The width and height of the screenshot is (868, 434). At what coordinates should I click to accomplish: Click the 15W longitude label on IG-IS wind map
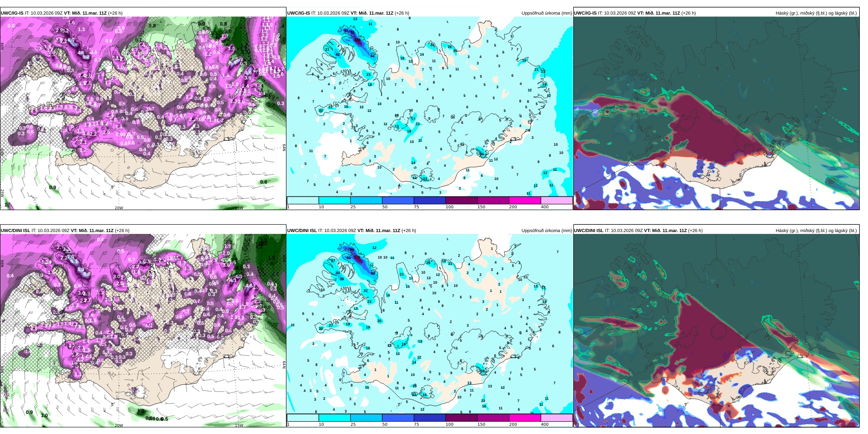pos(239,208)
